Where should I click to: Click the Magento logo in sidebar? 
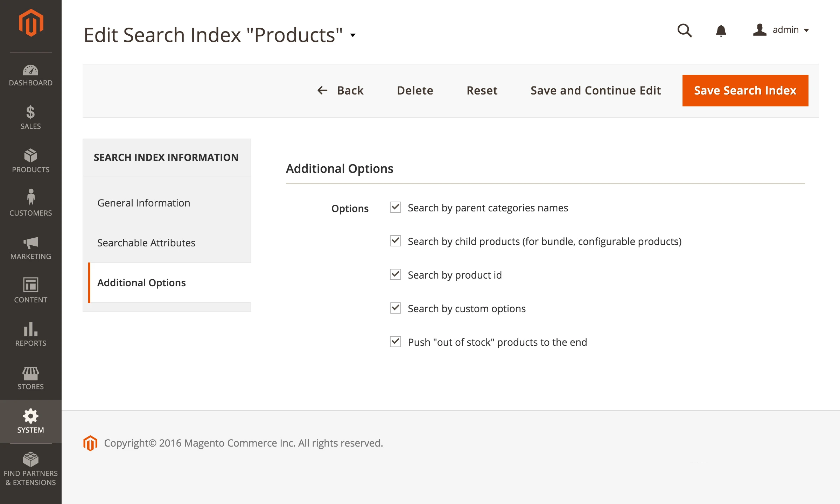[31, 23]
